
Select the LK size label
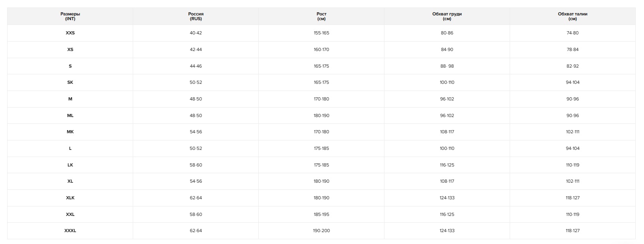(x=70, y=165)
